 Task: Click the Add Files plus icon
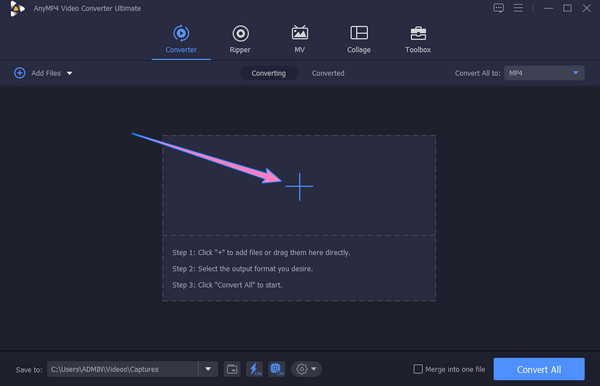(x=20, y=73)
